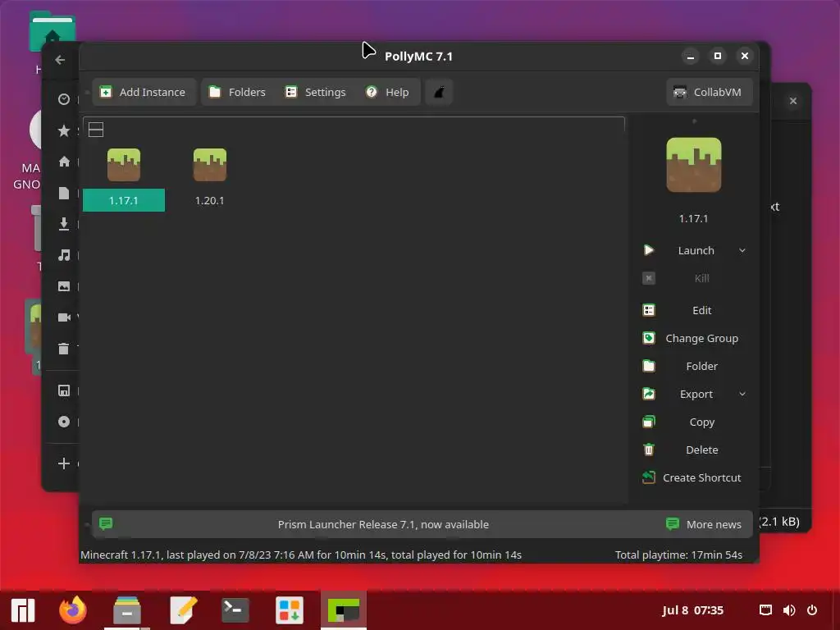Open Videos in file manager sidebar
The image size is (840, 630).
click(64, 317)
